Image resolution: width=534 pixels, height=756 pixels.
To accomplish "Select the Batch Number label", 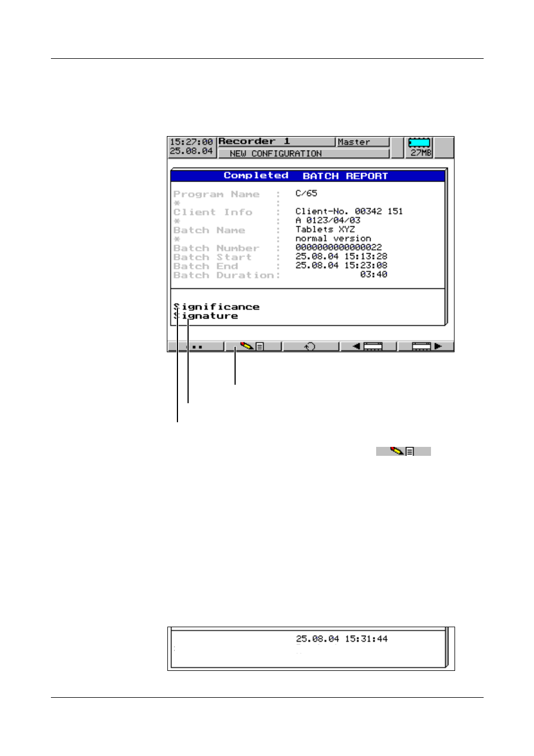I will tap(217, 248).
